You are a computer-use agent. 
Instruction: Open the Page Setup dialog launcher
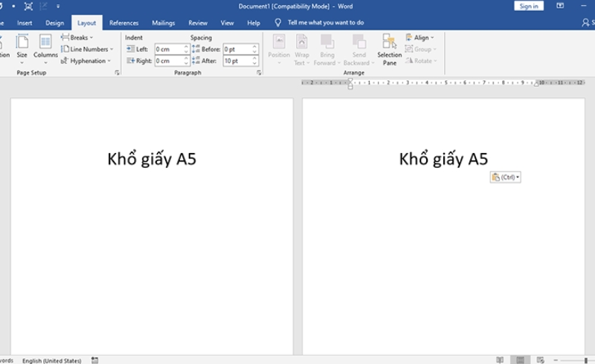117,73
